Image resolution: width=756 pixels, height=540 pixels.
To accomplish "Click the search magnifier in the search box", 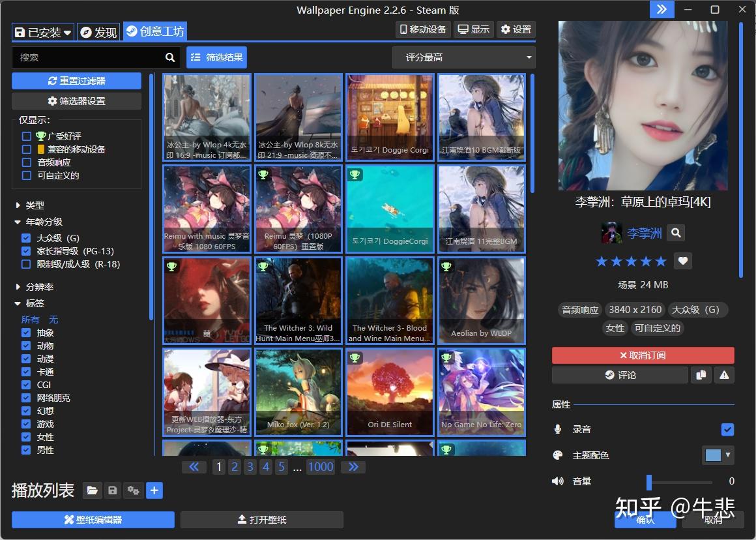I will point(170,57).
